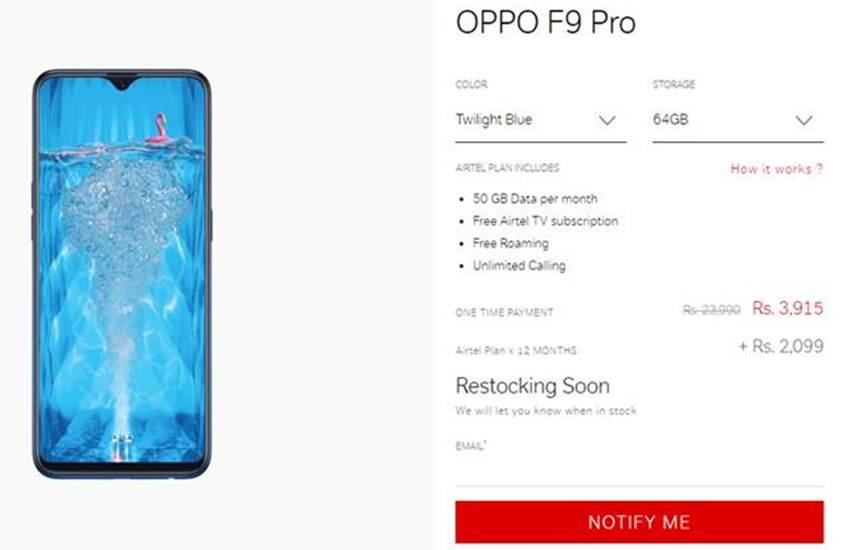Click the Free Airtel TV subscription item
850x550 pixels.
tap(545, 221)
